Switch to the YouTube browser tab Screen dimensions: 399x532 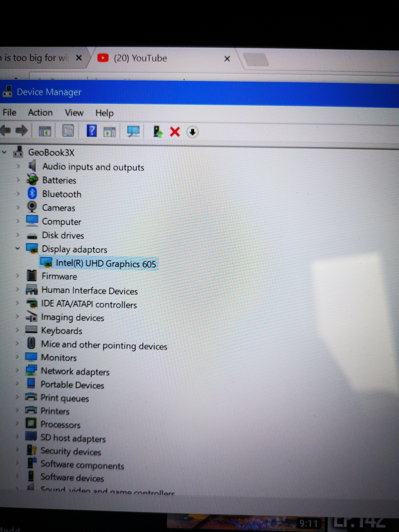coord(140,58)
